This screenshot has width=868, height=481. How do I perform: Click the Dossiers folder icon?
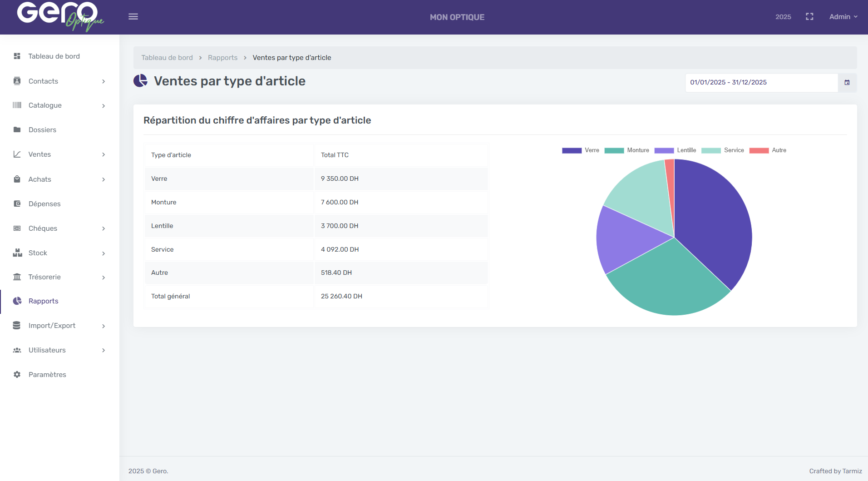click(17, 130)
